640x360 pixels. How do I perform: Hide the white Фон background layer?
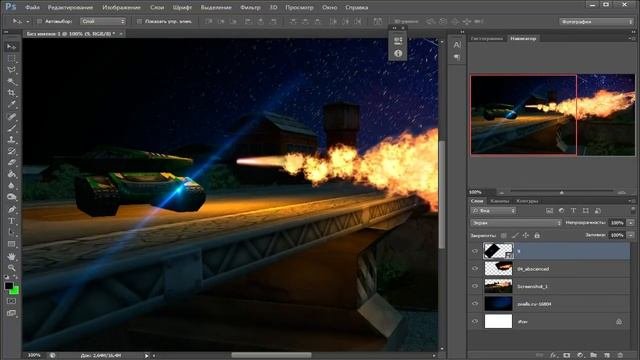point(475,321)
